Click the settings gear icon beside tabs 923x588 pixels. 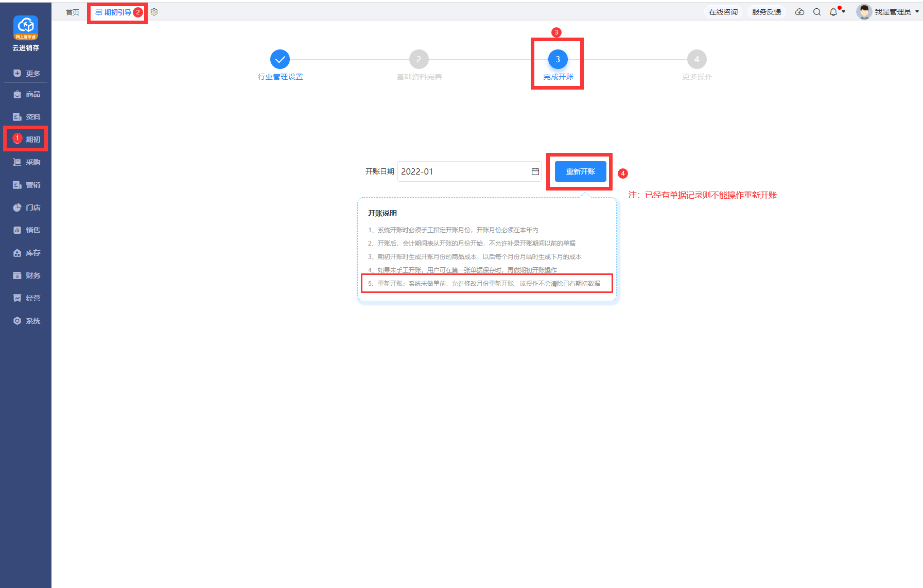click(x=154, y=12)
